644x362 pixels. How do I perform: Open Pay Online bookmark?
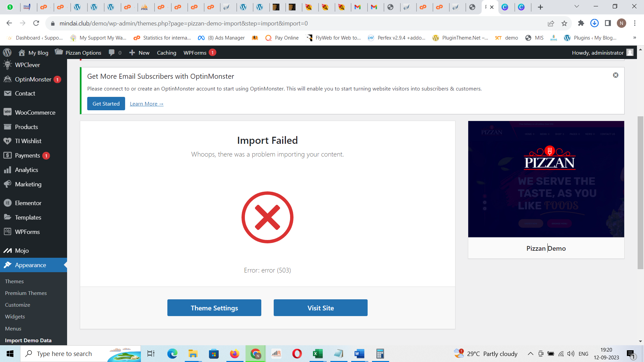[x=282, y=38]
